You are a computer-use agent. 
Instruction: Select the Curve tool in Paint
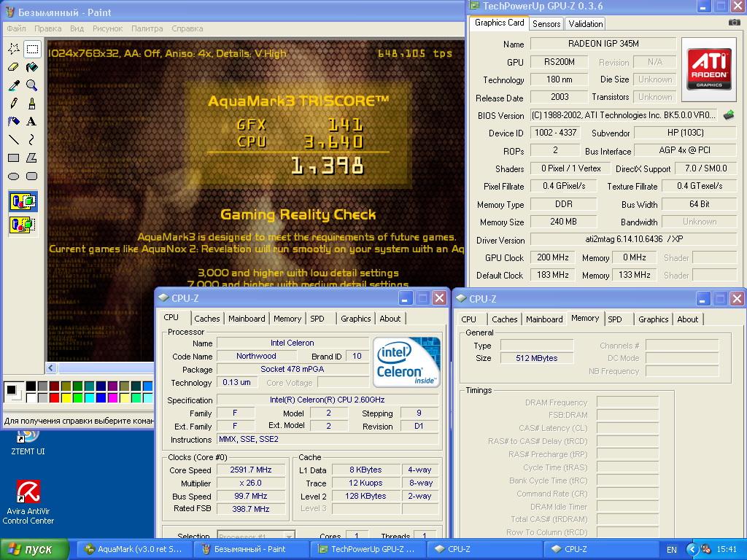(x=32, y=139)
